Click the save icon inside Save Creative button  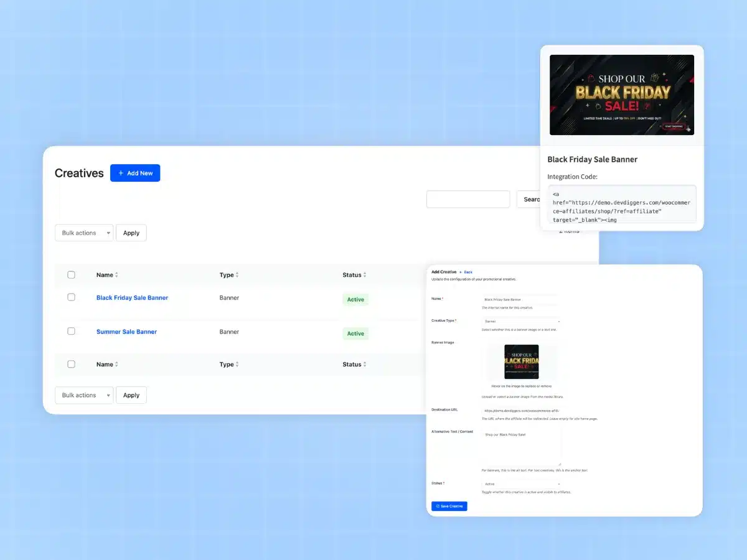[x=438, y=506]
